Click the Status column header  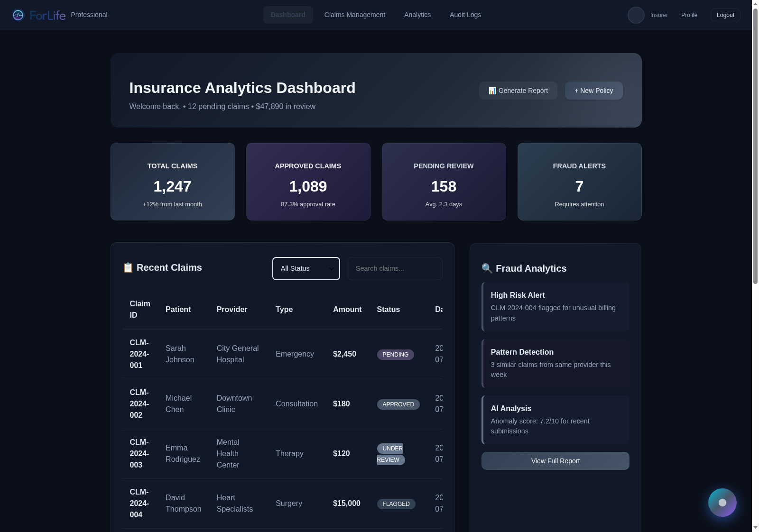pos(389,309)
